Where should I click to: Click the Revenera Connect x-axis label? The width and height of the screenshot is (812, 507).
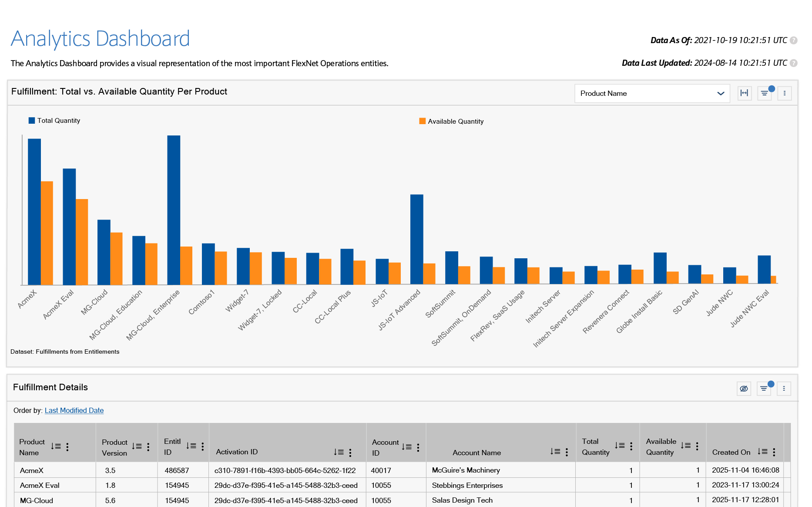click(606, 312)
